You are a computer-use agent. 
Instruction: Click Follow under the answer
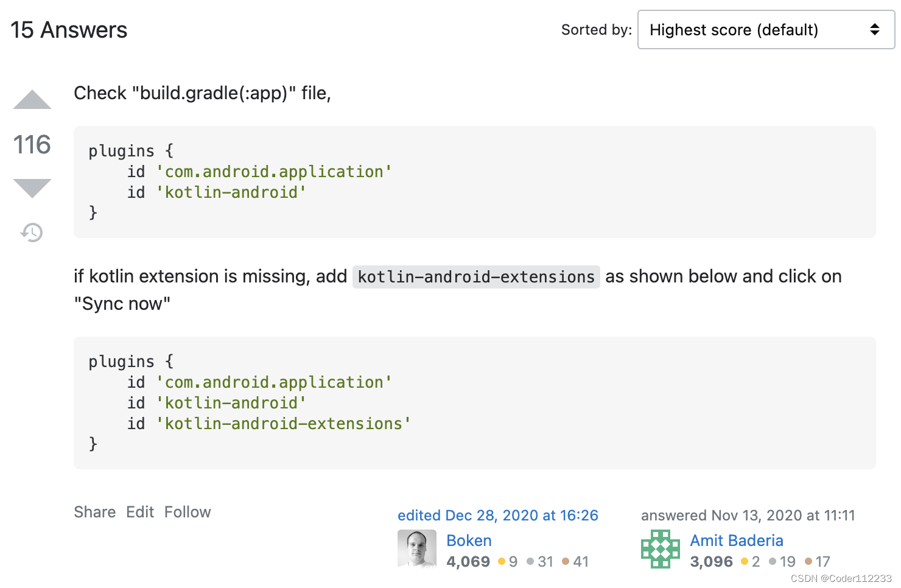pos(188,512)
